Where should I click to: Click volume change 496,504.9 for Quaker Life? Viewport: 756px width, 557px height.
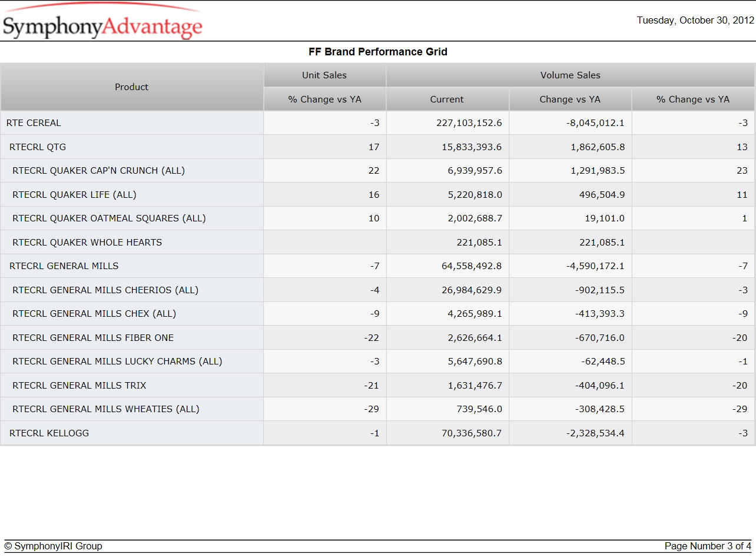[602, 195]
